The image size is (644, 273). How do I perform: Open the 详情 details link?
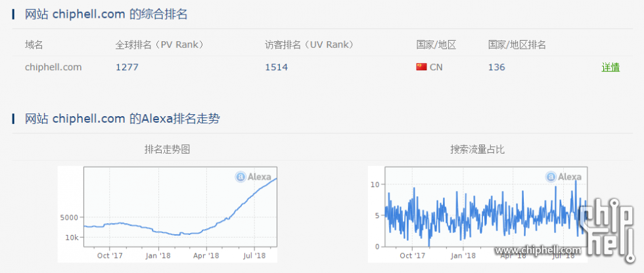point(610,67)
